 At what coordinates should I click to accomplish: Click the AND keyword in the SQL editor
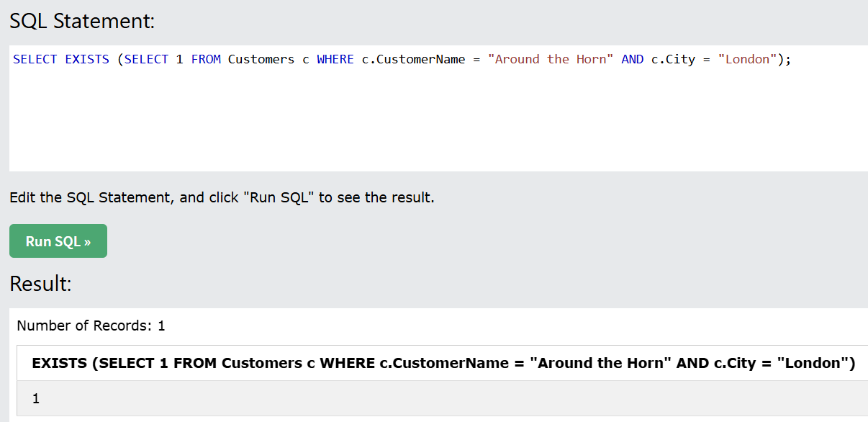pyautogui.click(x=632, y=59)
